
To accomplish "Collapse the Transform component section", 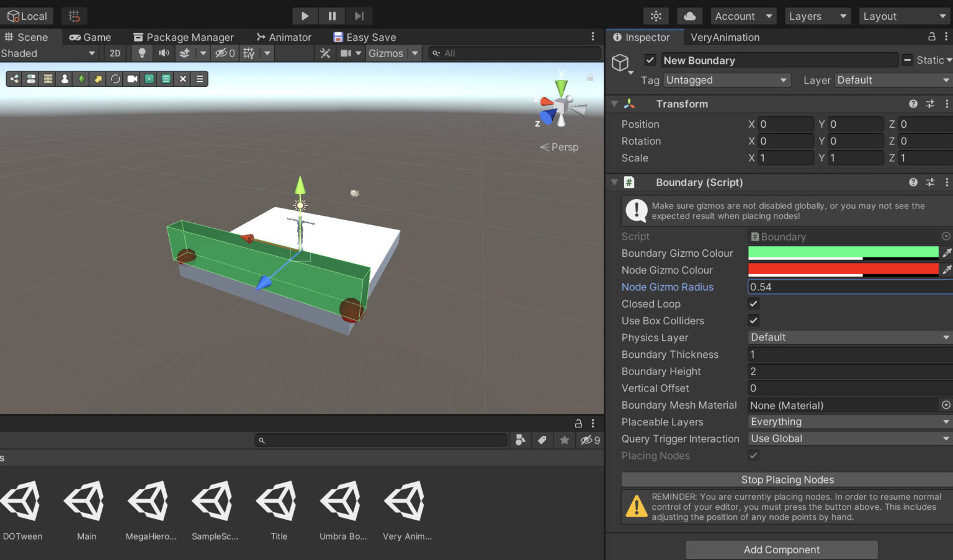I will pos(614,104).
